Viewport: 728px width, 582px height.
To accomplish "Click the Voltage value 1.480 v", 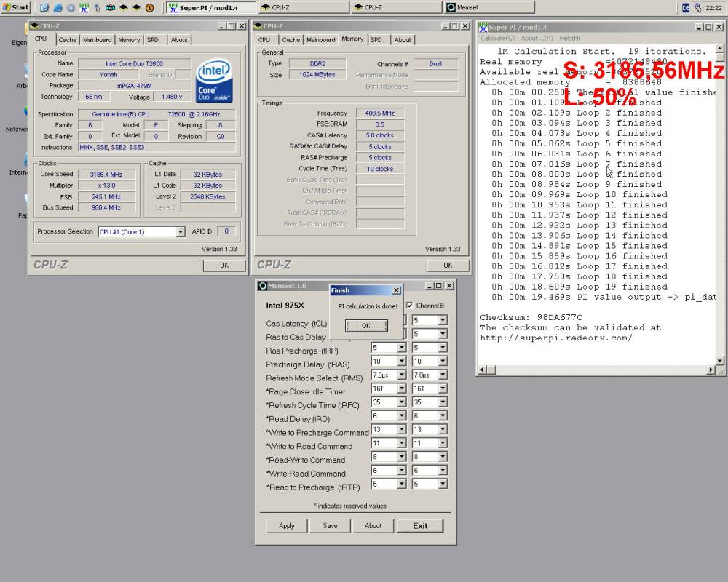I will tap(171, 97).
